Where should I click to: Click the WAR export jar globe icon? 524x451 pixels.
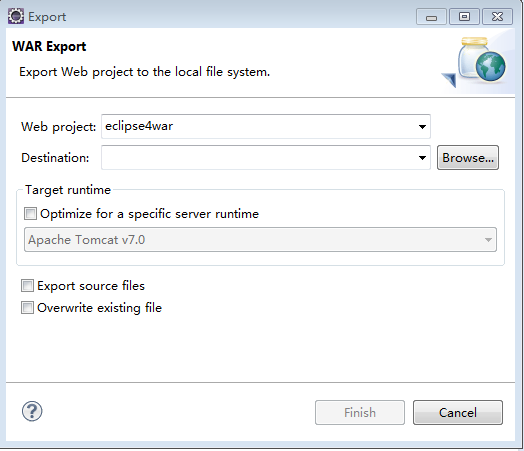click(x=475, y=62)
